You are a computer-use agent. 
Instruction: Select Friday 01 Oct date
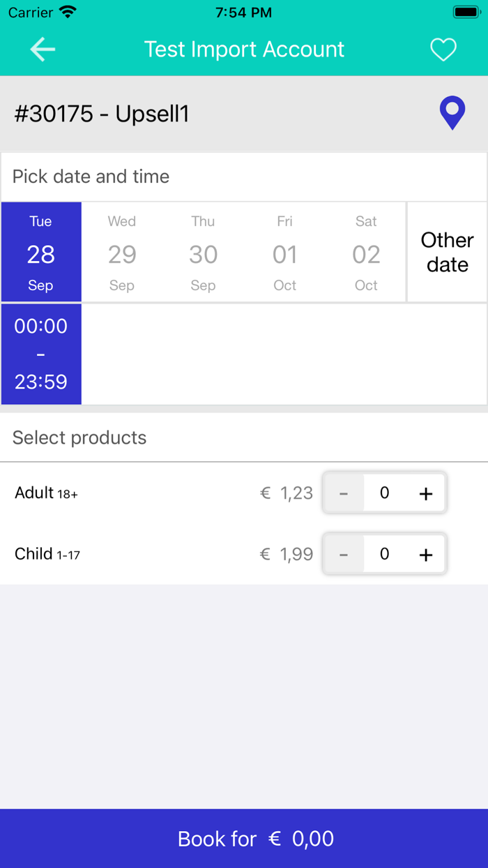(284, 253)
